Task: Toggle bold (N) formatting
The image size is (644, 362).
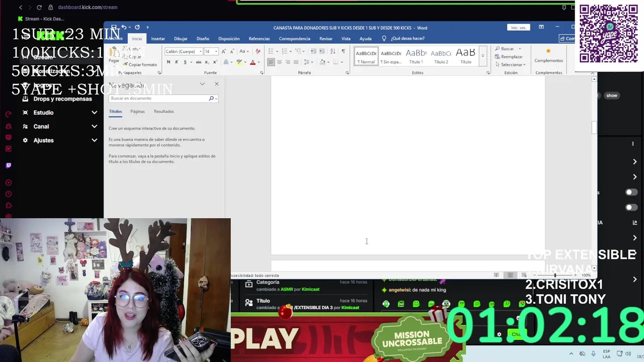Action: point(169,62)
